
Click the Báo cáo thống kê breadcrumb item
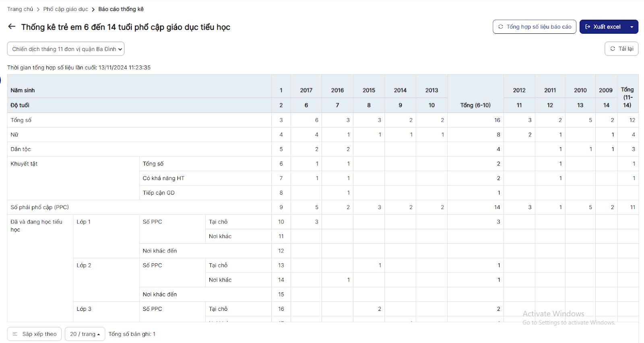tap(121, 9)
